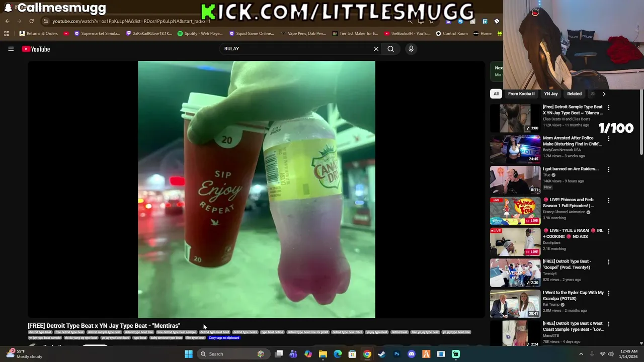The width and height of the screenshot is (644, 362).
Task: Click the 'flint type beat' tag
Action: point(195,338)
